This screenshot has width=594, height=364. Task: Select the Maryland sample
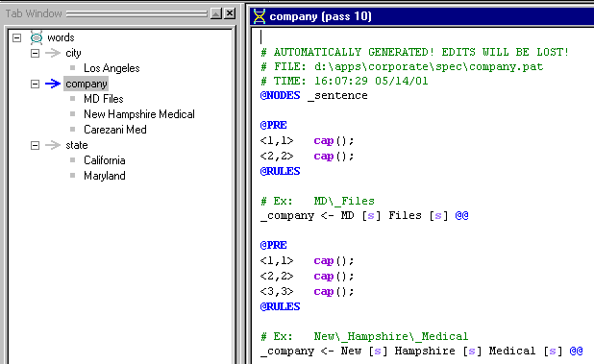(x=104, y=176)
